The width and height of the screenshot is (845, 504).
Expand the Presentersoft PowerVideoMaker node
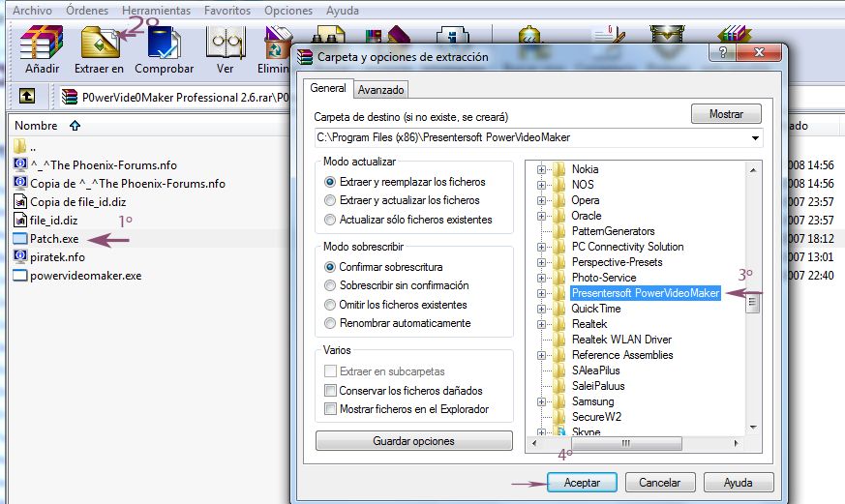[x=541, y=293]
